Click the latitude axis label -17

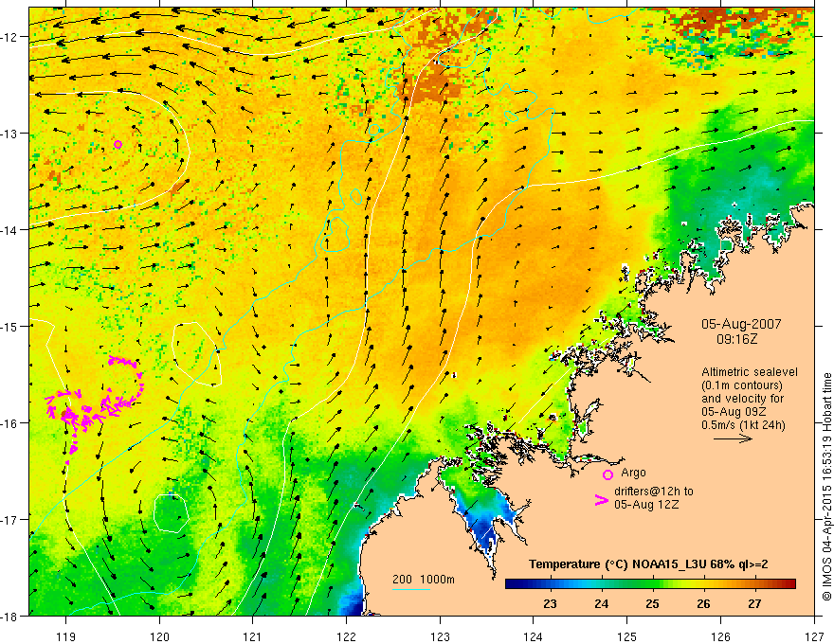[10, 519]
